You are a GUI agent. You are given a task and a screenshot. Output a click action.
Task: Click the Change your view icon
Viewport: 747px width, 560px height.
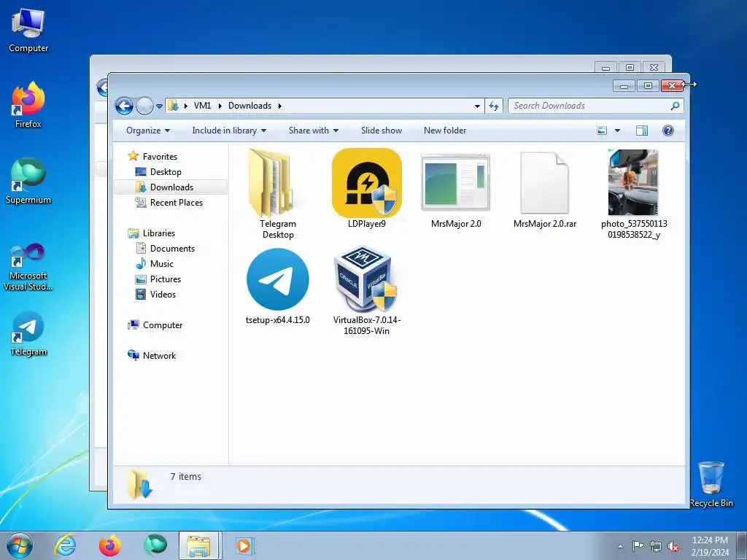[602, 131]
